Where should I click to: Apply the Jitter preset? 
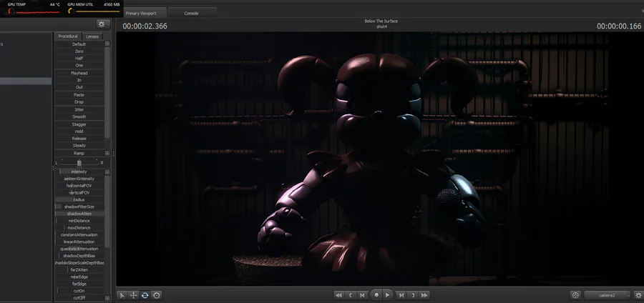79,109
